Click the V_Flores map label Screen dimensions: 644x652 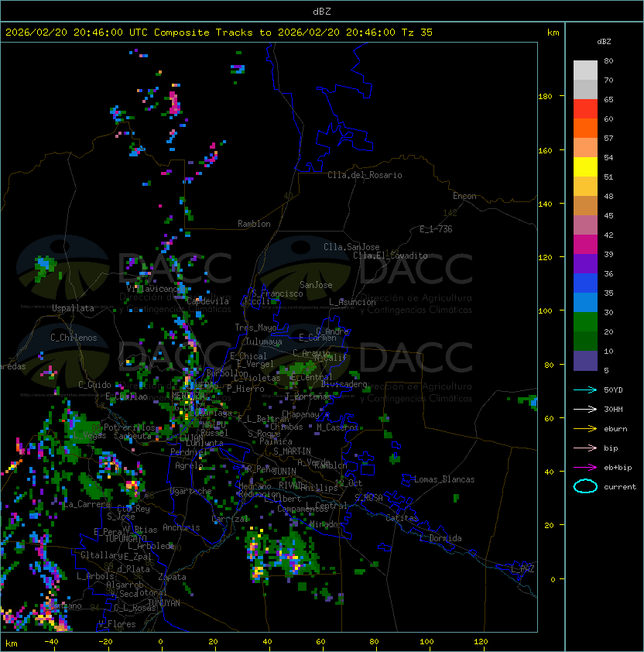[117, 625]
